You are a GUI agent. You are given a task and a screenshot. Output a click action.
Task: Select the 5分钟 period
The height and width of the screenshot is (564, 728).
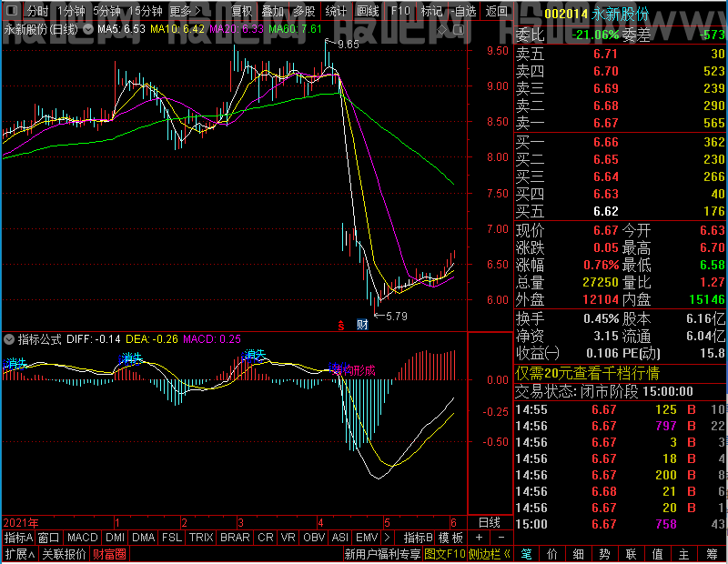[106, 11]
